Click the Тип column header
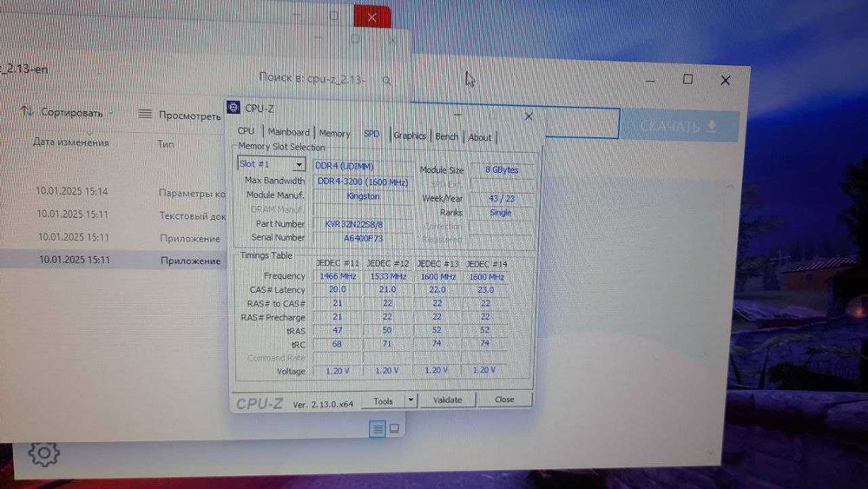The image size is (868, 489). pos(166,144)
